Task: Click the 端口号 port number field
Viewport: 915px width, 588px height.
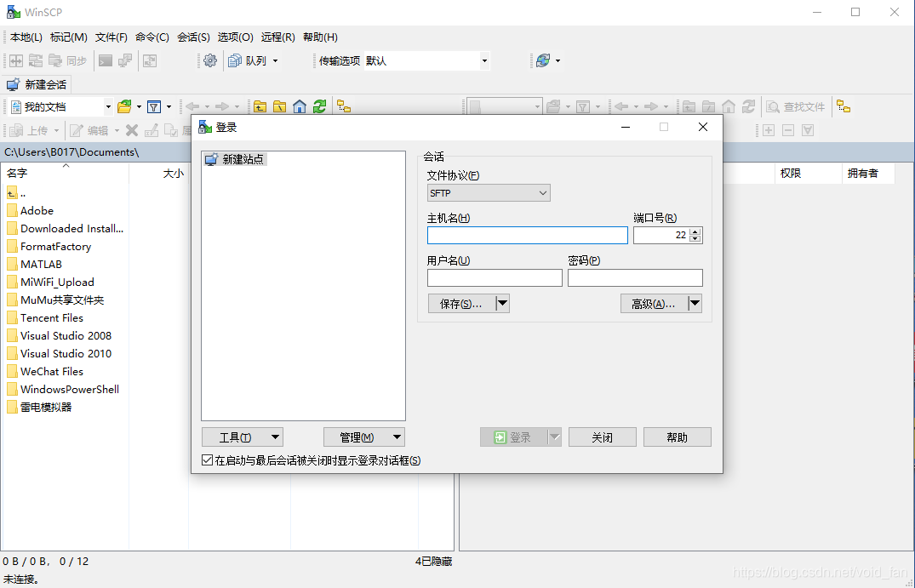Action: point(661,235)
